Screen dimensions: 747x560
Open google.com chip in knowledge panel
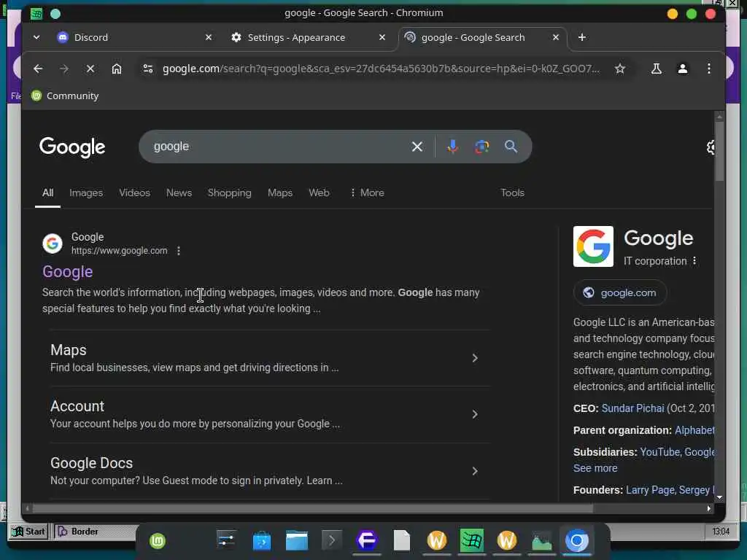[x=620, y=292]
